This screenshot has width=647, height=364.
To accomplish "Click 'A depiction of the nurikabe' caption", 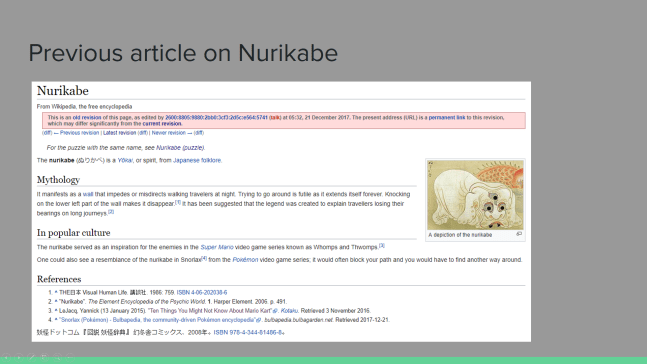I will (x=460, y=235).
